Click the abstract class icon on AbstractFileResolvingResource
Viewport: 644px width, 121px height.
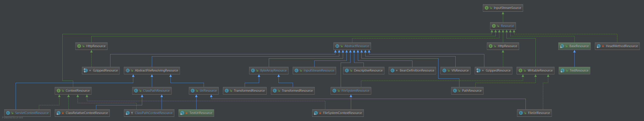pyautogui.click(x=128, y=70)
